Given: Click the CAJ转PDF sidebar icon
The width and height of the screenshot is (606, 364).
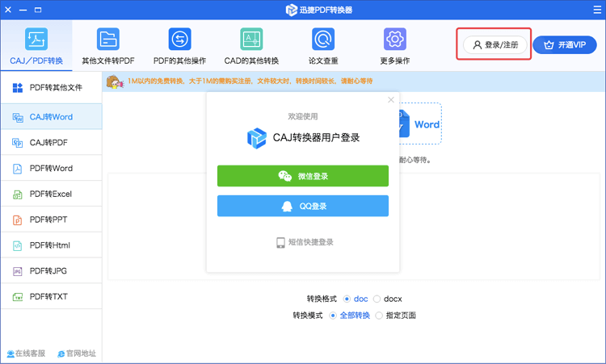Looking at the screenshot, I should point(18,143).
